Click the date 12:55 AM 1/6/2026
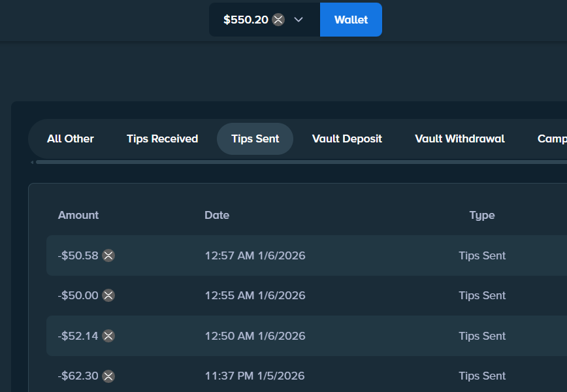Image resolution: width=567 pixels, height=392 pixels. [x=255, y=295]
